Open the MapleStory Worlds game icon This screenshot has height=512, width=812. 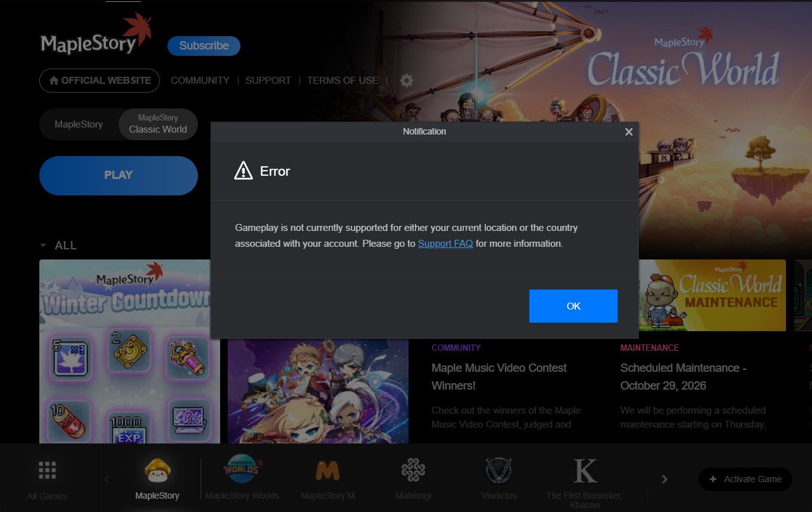coord(242,470)
